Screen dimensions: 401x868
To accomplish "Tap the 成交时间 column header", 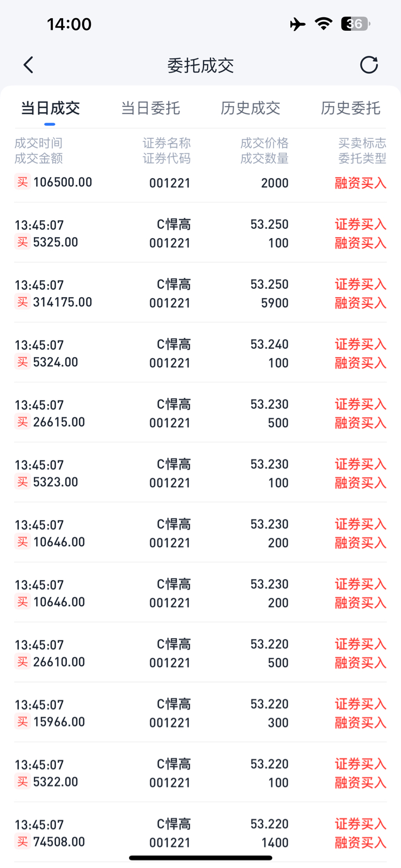I will (39, 143).
